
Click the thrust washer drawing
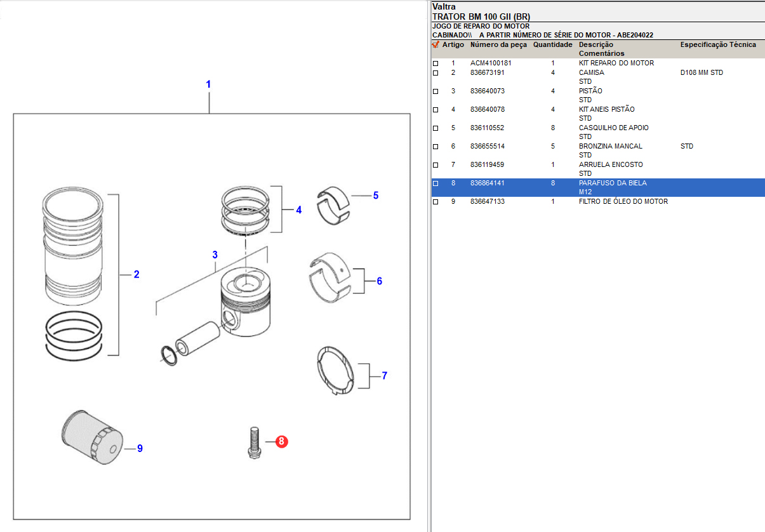335,371
